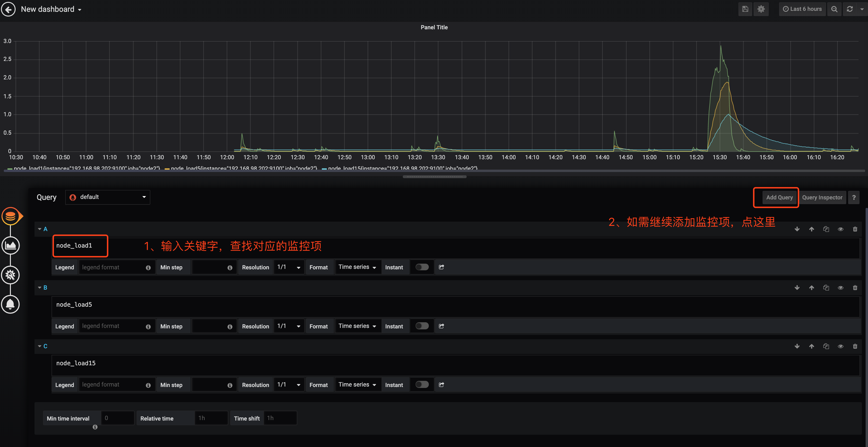Open query C link to Prometheus icon
The image size is (868, 447).
[441, 384]
